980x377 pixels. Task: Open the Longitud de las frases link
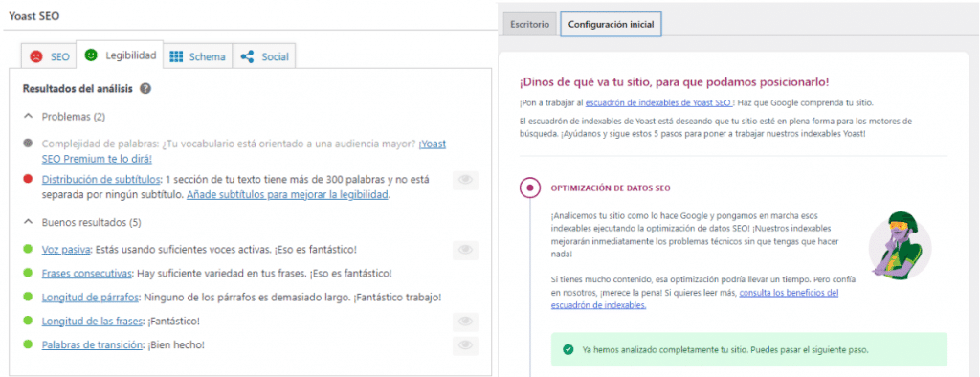[93, 321]
